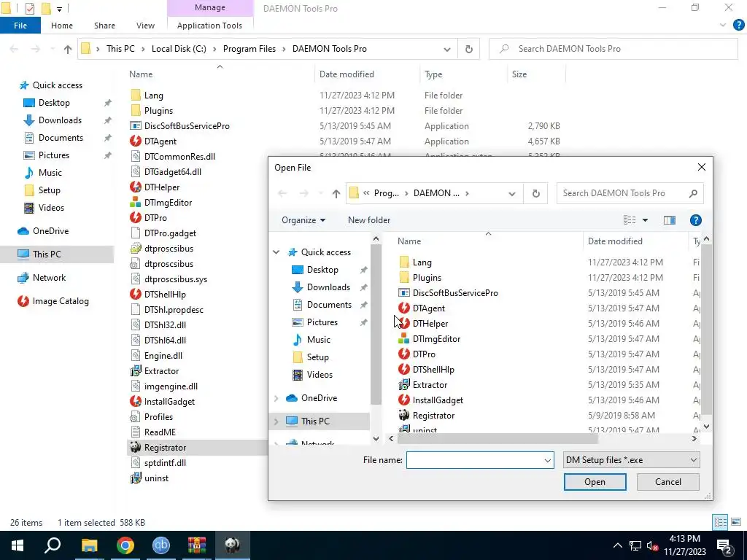Toggle the preview pane in the Open File dialog
The height and width of the screenshot is (560, 747).
point(670,220)
